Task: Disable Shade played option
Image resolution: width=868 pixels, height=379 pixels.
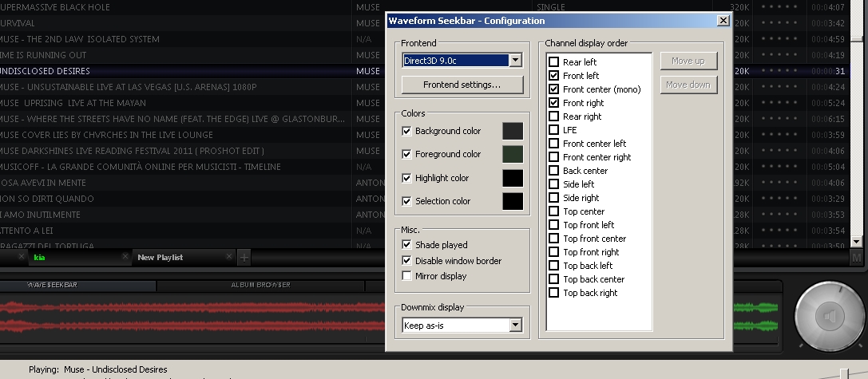Action: pyautogui.click(x=407, y=244)
